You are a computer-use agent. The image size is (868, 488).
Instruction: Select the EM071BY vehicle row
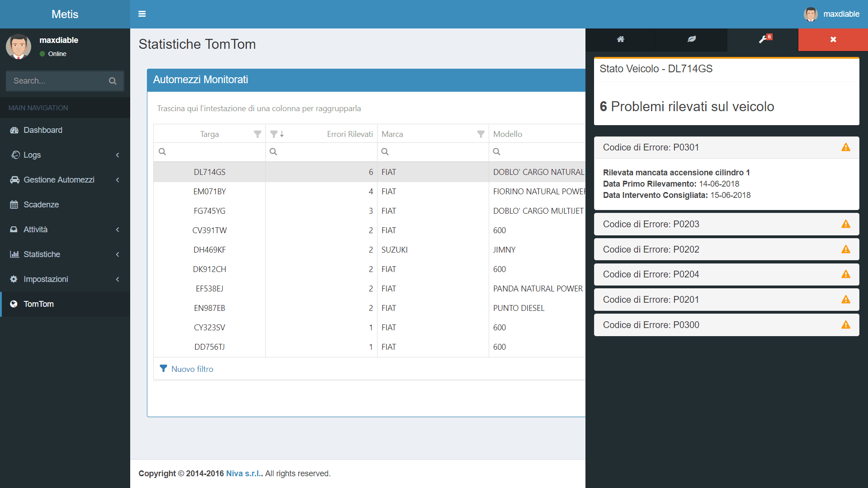coord(210,192)
